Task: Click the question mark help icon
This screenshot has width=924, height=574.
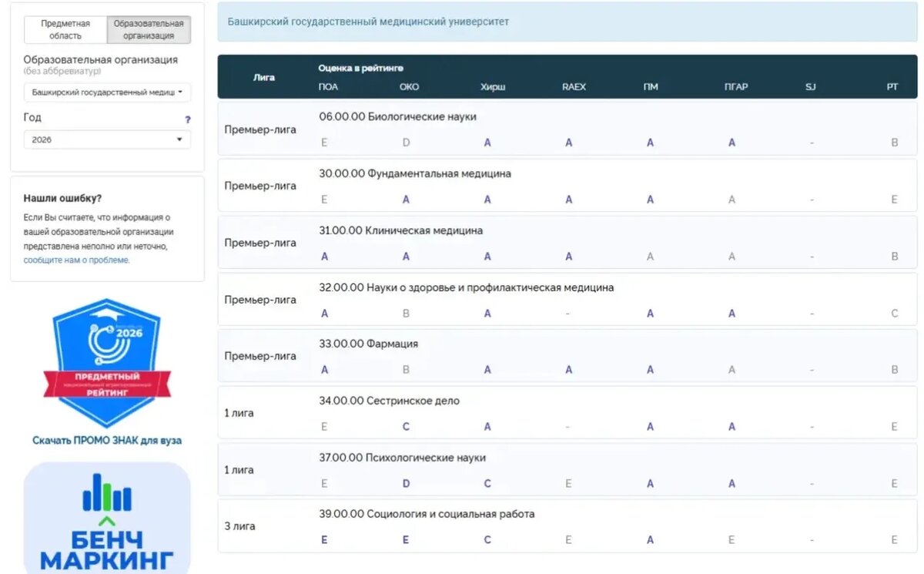Action: [188, 119]
